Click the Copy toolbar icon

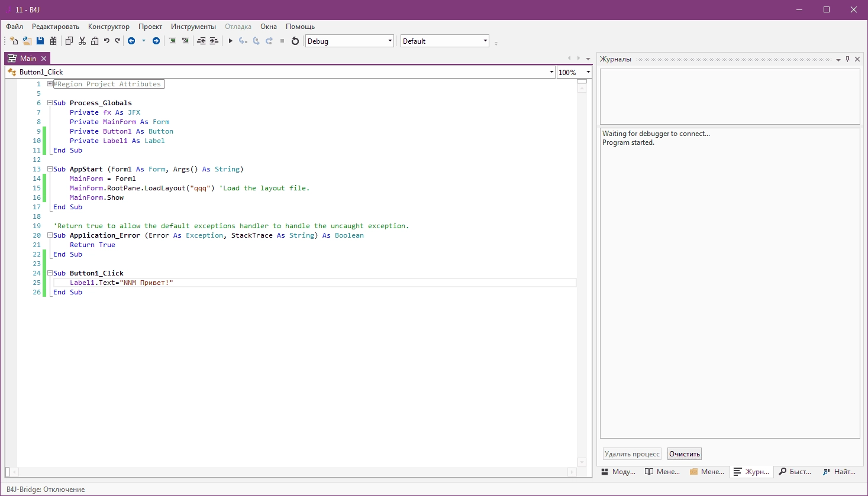click(x=69, y=41)
